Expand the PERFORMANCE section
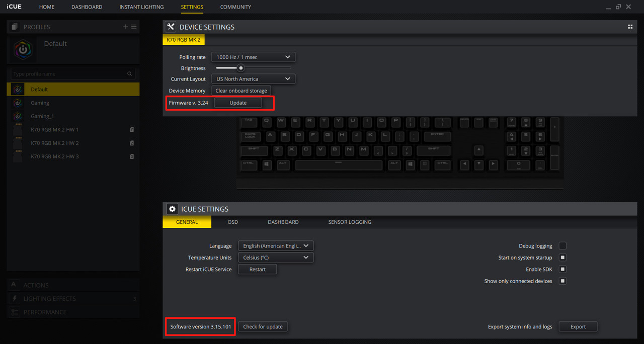644x344 pixels. coord(73,312)
